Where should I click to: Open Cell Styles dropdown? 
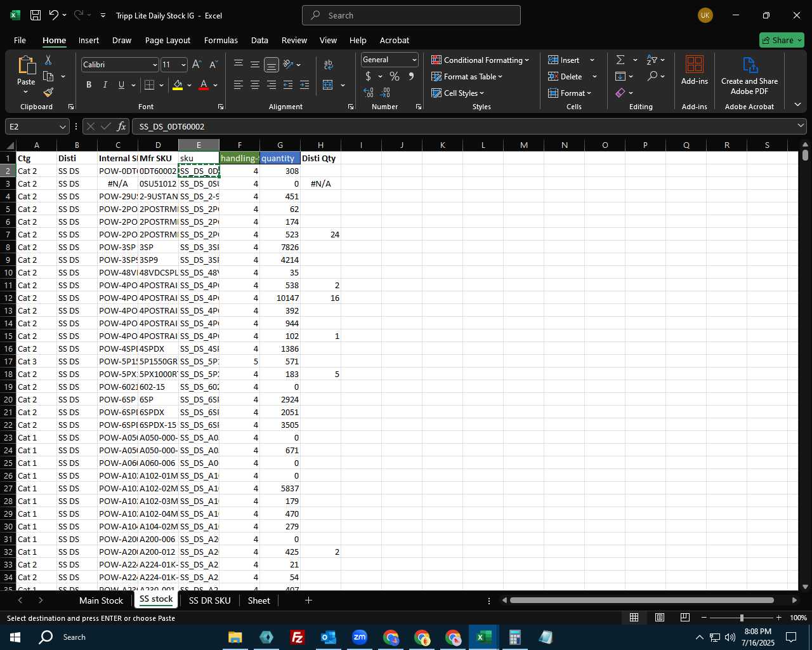coord(457,93)
